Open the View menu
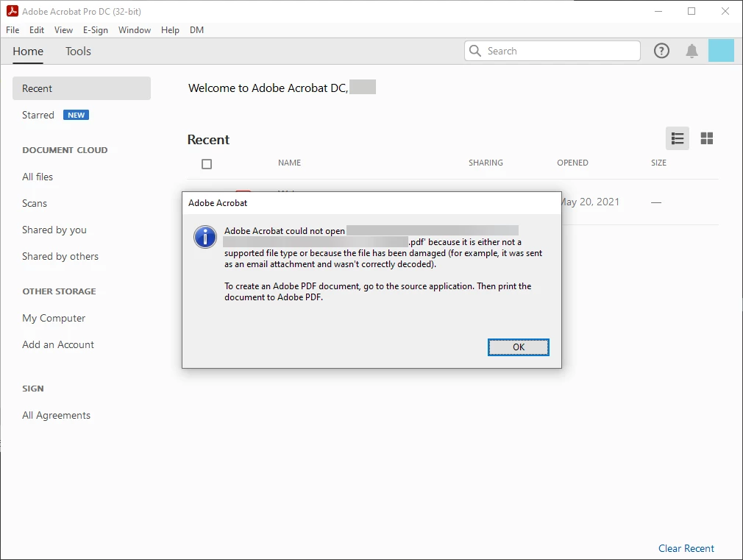The width and height of the screenshot is (743, 560). tap(63, 30)
